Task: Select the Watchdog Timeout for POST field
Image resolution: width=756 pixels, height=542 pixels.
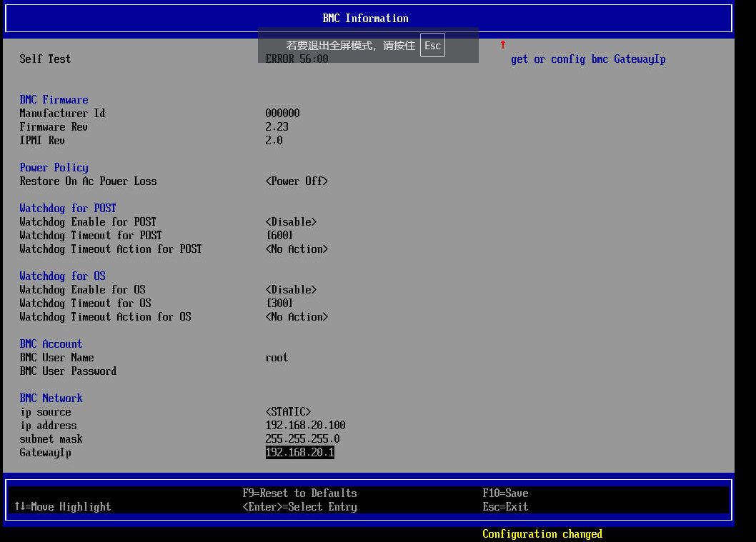Action: (278, 235)
